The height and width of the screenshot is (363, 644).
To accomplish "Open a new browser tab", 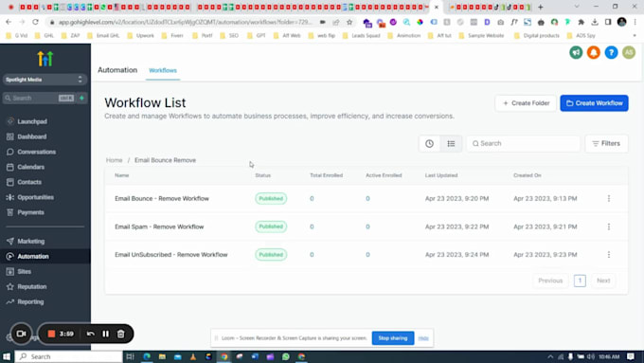I will click(x=541, y=7).
